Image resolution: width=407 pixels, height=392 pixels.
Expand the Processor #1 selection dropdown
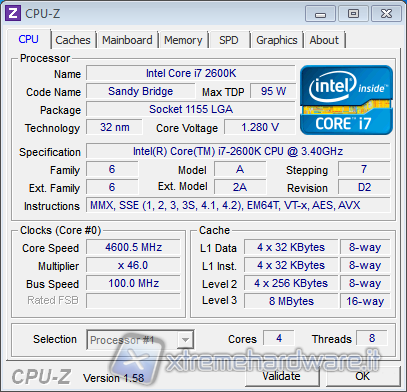click(140, 340)
